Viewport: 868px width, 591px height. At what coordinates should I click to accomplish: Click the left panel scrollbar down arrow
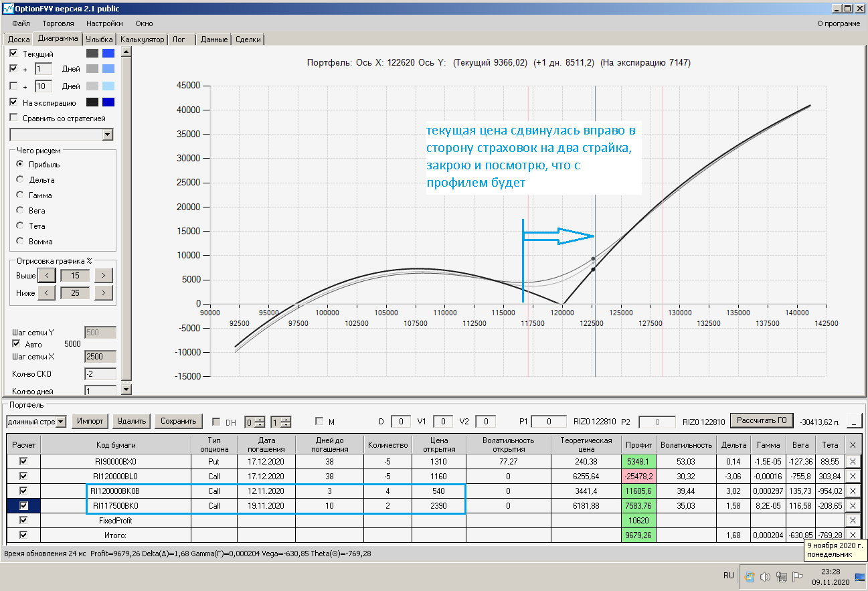[x=126, y=389]
